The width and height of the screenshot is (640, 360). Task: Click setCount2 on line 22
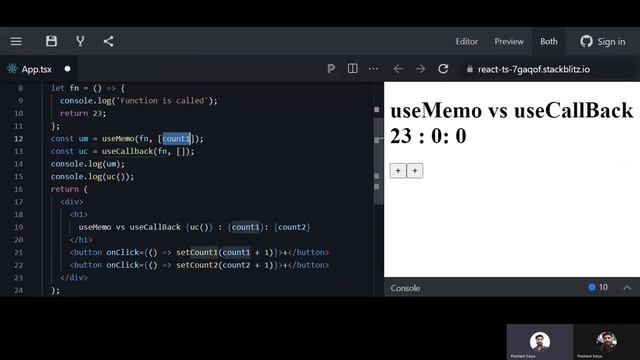(x=197, y=265)
